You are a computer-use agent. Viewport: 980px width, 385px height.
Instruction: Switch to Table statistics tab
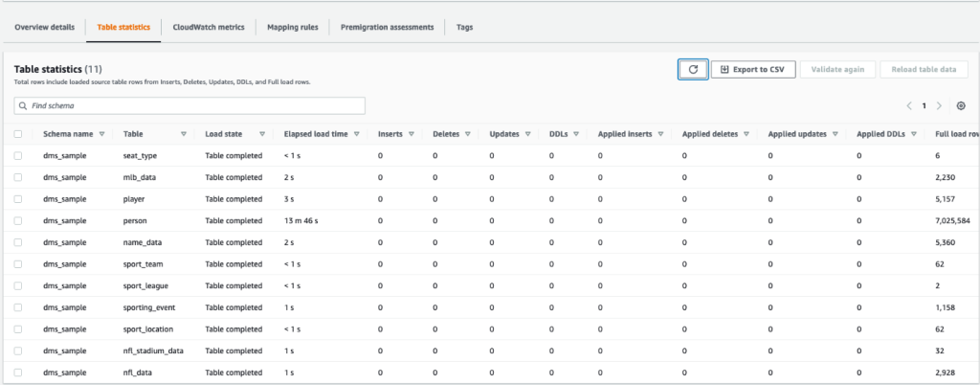click(x=123, y=28)
